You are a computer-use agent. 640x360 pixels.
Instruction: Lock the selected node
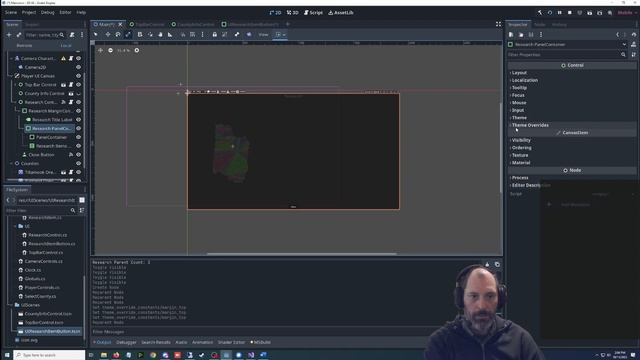tap(214, 35)
